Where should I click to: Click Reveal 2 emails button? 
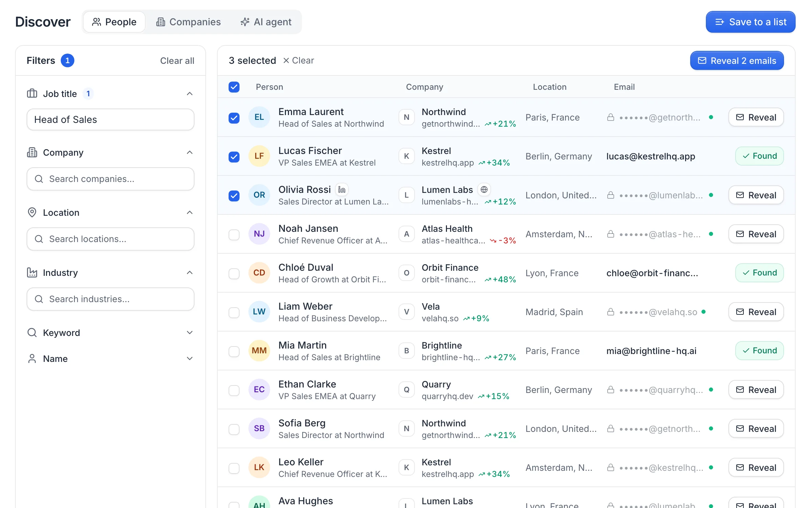737,60
